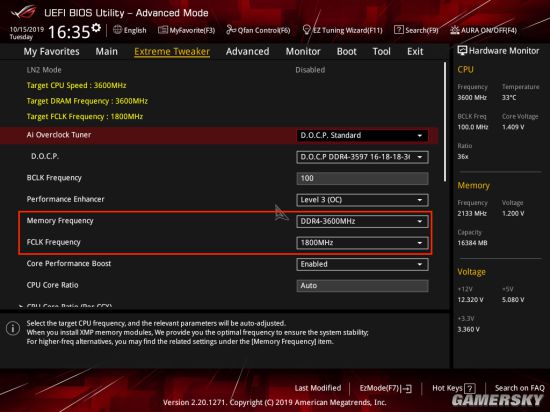Click the +12V 12.320 V reading
This screenshot has height=412, width=550.
pyautogui.click(x=470, y=300)
